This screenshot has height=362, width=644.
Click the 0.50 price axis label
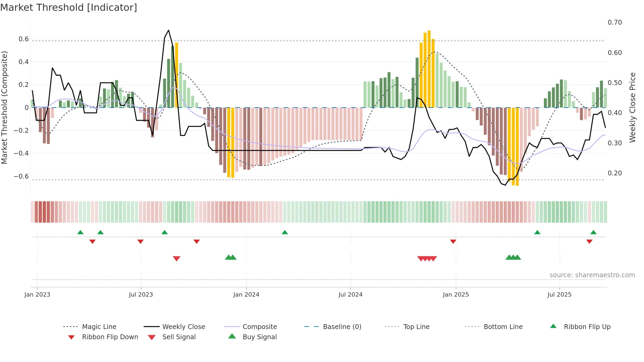pyautogui.click(x=615, y=83)
